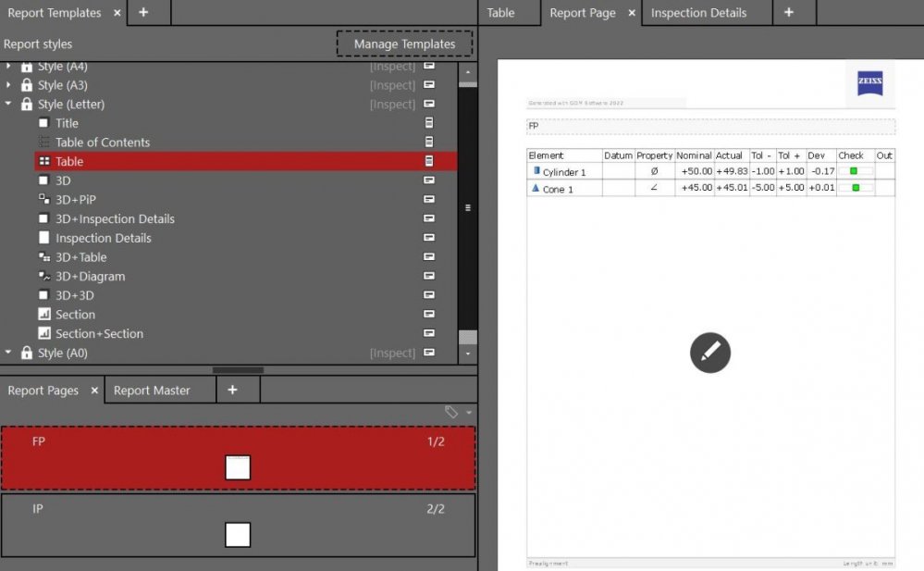The image size is (924, 571).
Task: Click the lock icon beside Style (A3)
Action: tap(27, 85)
